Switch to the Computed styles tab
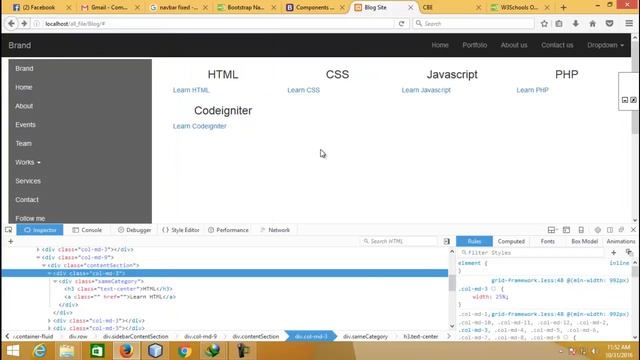The width and height of the screenshot is (640, 360). pyautogui.click(x=511, y=241)
